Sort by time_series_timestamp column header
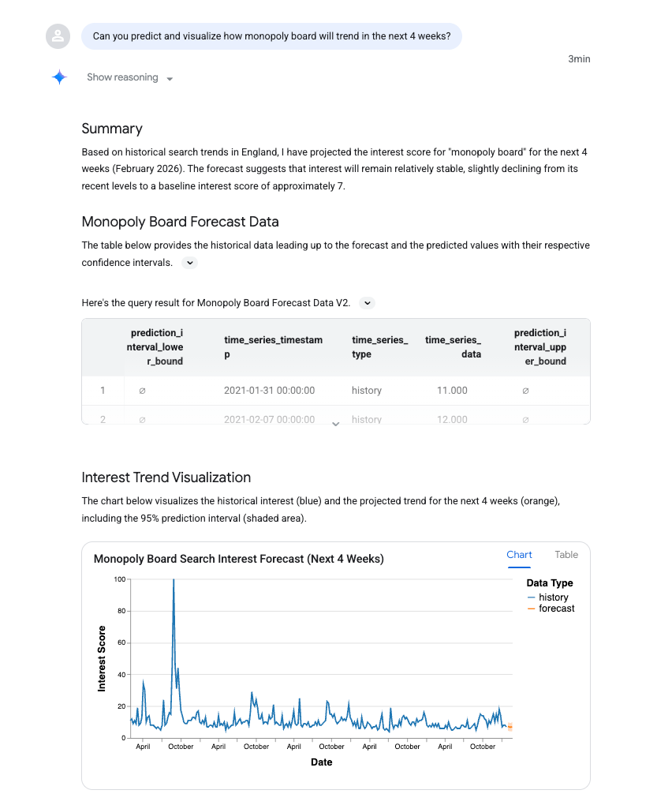 coord(273,347)
